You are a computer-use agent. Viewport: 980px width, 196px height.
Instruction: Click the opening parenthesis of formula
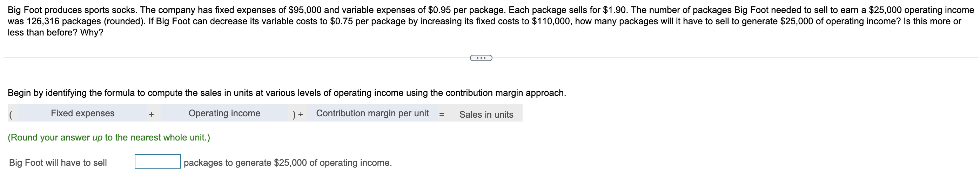click(x=11, y=115)
